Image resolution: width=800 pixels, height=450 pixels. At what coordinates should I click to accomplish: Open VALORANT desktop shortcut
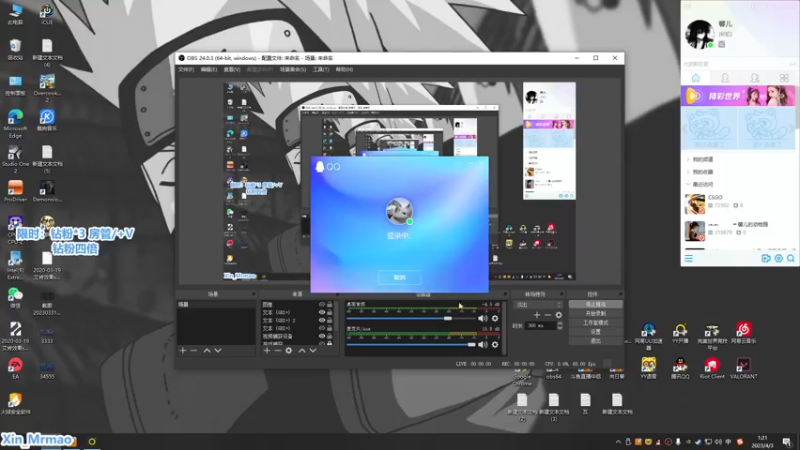[x=743, y=368]
